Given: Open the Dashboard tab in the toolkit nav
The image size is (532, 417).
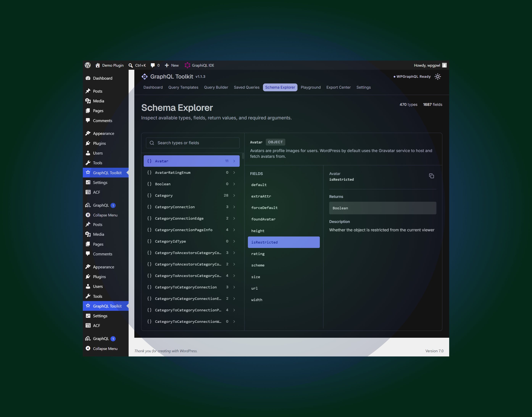Looking at the screenshot, I should (x=153, y=87).
